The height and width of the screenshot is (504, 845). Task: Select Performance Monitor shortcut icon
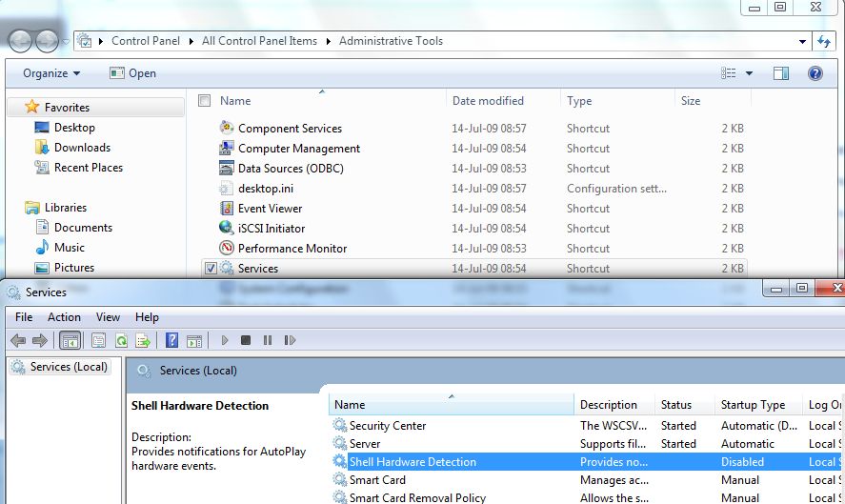tap(227, 248)
